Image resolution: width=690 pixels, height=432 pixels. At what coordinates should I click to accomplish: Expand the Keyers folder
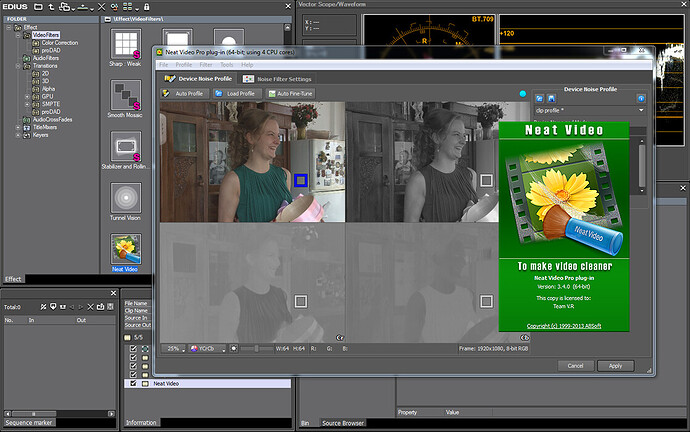(x=18, y=135)
